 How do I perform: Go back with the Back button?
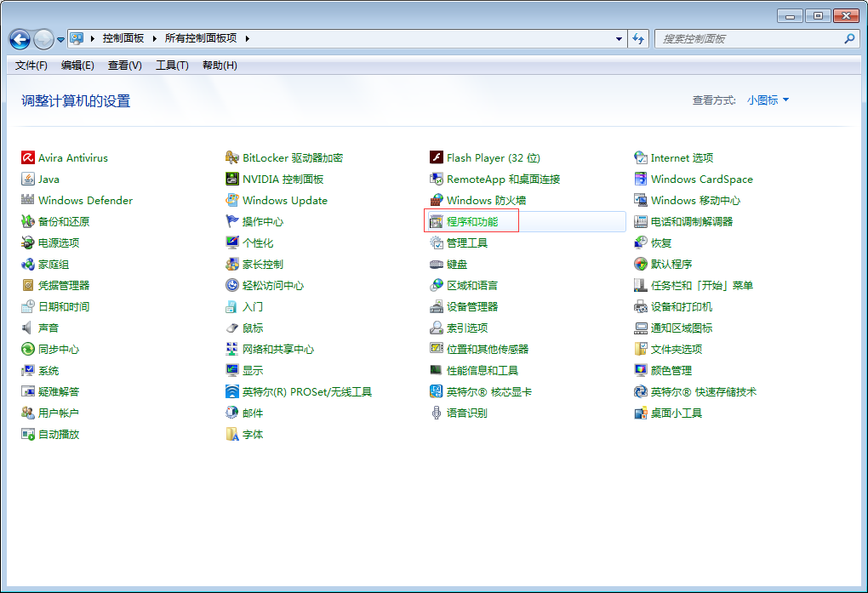(x=20, y=39)
